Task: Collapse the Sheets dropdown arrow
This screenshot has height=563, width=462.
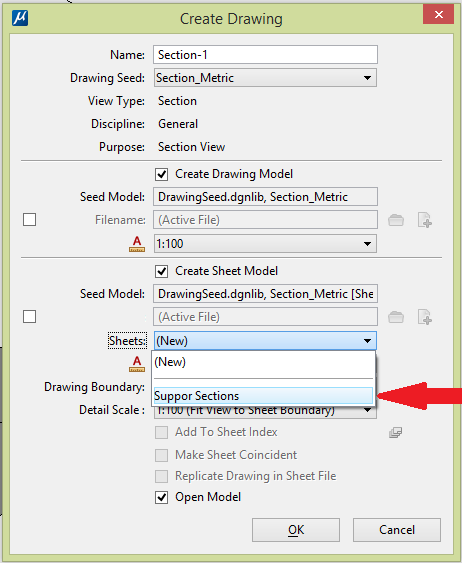Action: (x=367, y=341)
